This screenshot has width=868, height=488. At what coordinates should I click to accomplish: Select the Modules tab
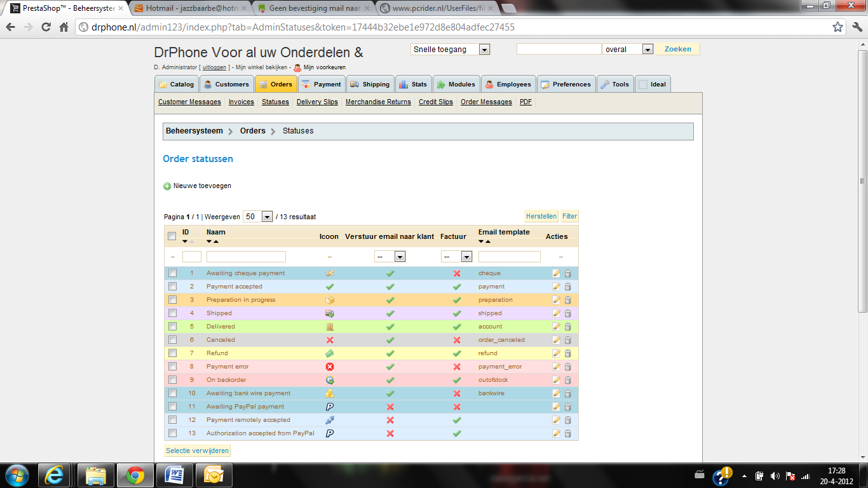(456, 85)
